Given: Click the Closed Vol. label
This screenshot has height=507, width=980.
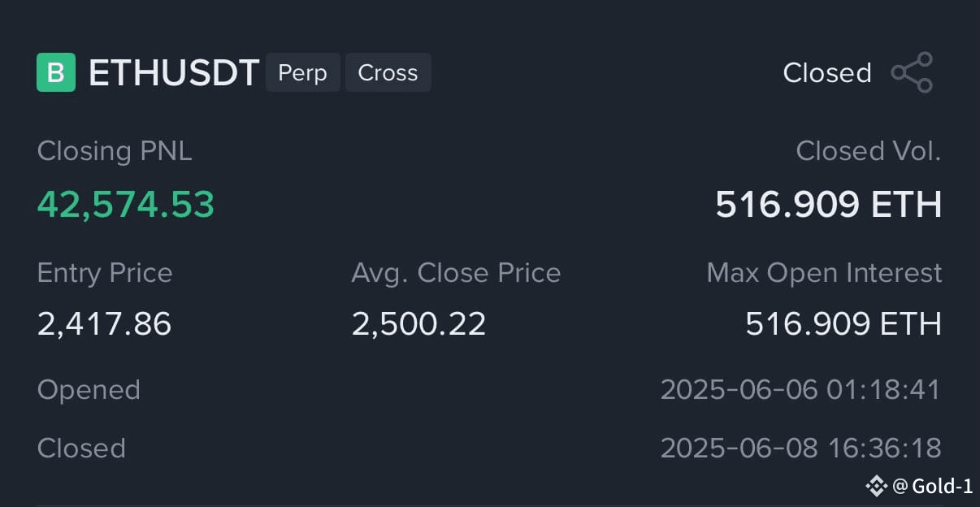Looking at the screenshot, I should click(869, 151).
